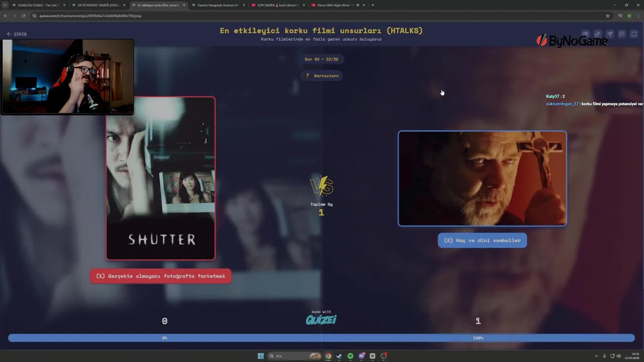Close the En etkileyici korku filmi tab
644x362 pixels.
click(184, 5)
